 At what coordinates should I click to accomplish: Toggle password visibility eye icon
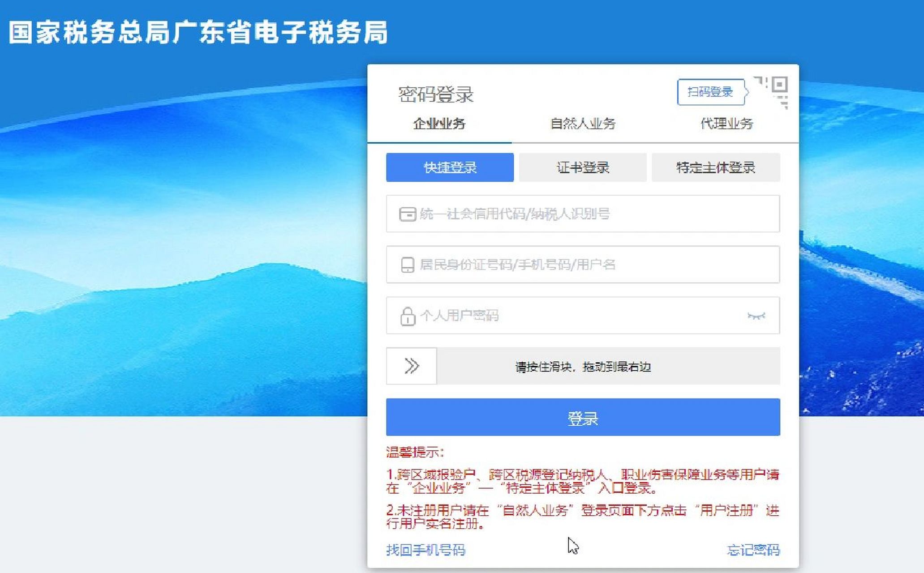(756, 316)
